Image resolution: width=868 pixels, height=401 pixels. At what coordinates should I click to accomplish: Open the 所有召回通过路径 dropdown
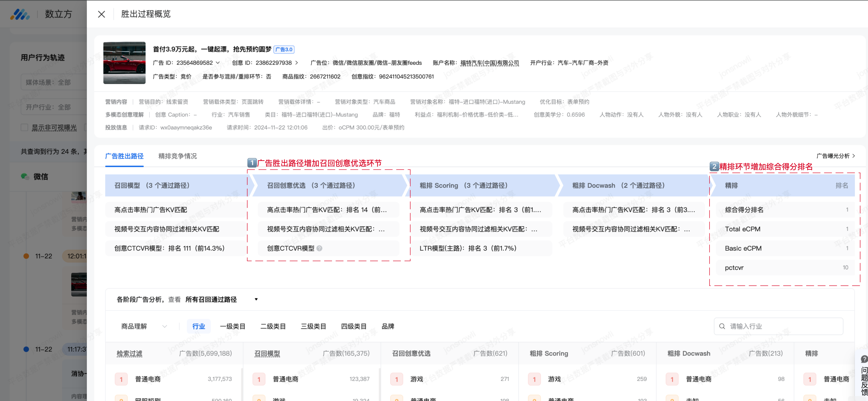(256, 299)
